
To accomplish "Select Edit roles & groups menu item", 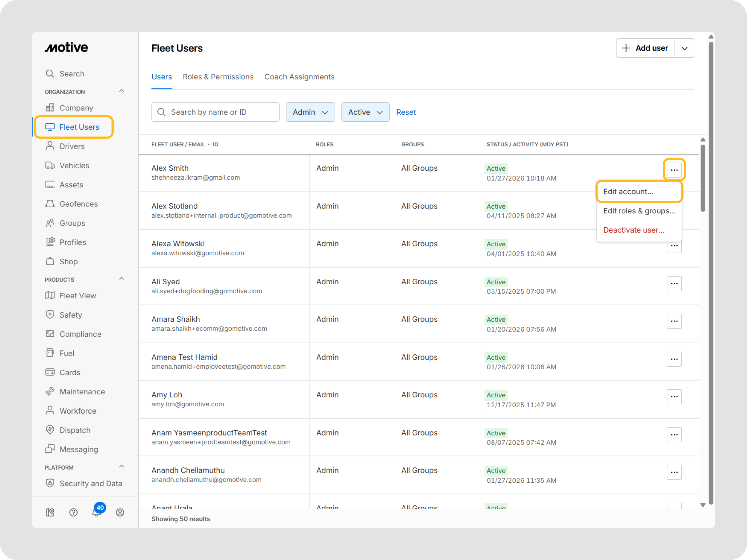I will coord(639,211).
